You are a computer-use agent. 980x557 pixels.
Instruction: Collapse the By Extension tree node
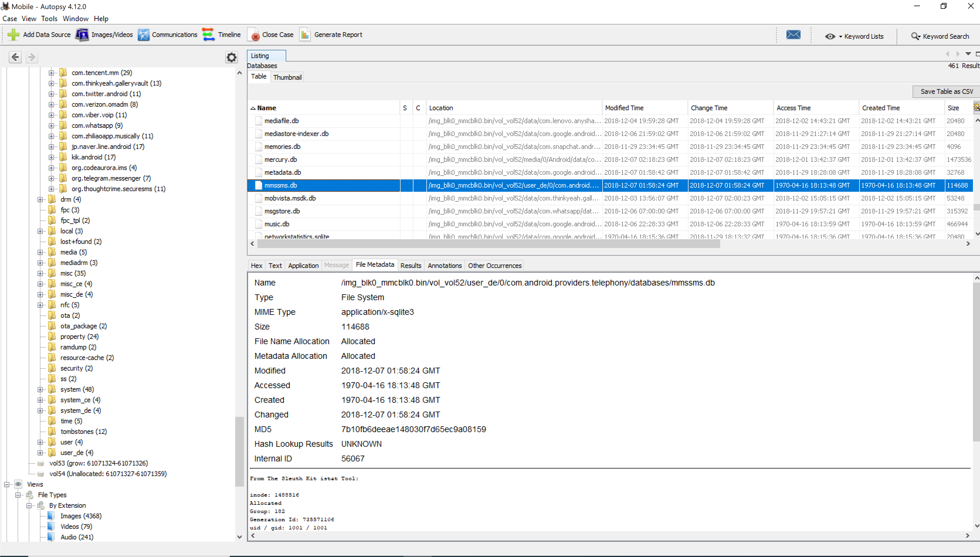[x=29, y=506]
